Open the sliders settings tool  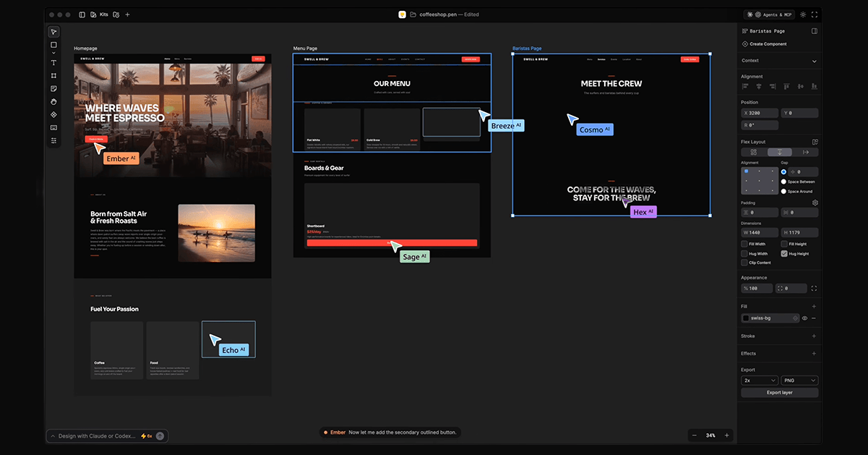pyautogui.click(x=53, y=140)
